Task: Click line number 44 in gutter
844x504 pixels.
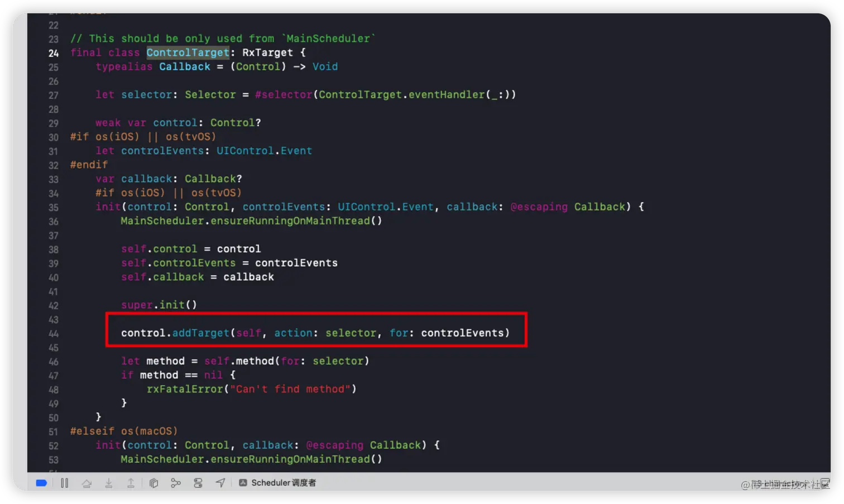Action: click(54, 334)
